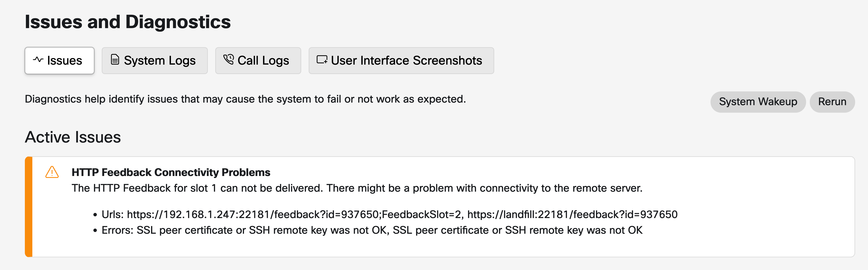
Task: Click the phone icon beside Call Logs
Action: [228, 60]
